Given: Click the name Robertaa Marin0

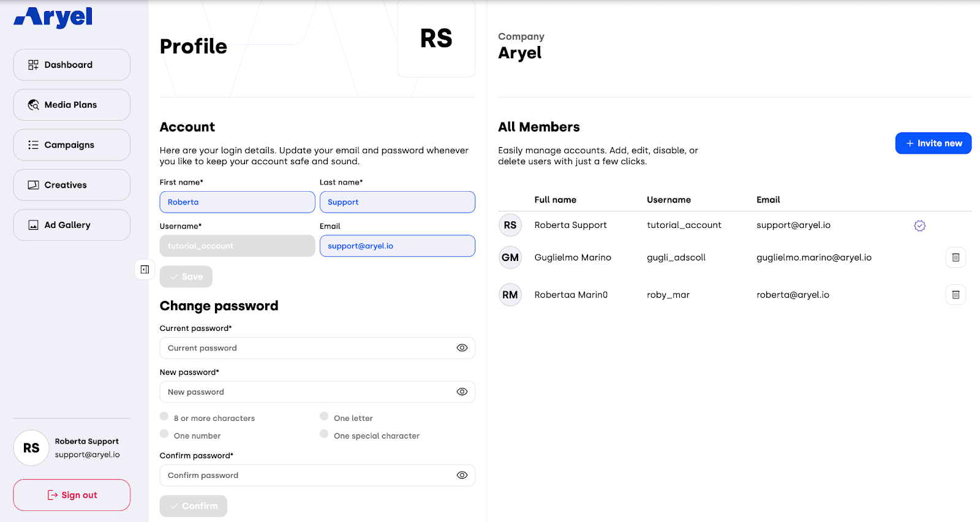Looking at the screenshot, I should tap(571, 295).
